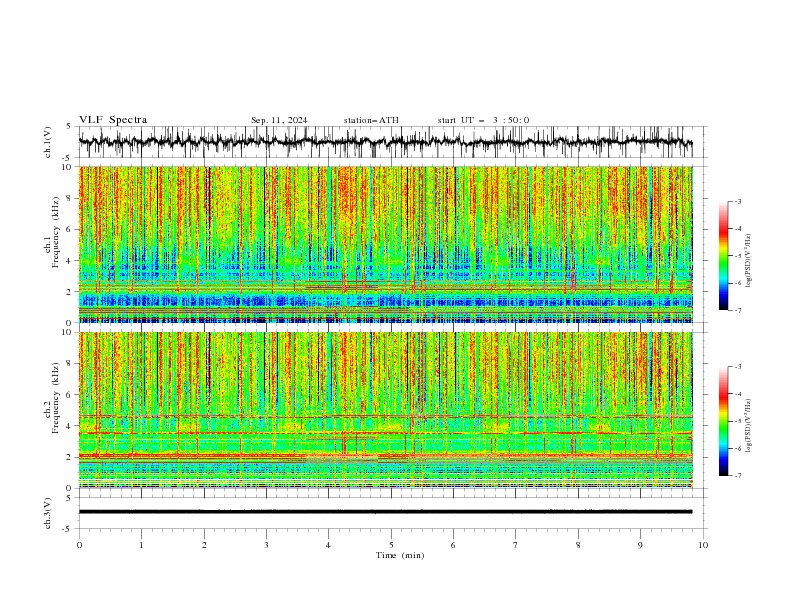The width and height of the screenshot is (792, 612).
Task: Click the "5" tick on ch.1(V) axis
Action: 68,127
